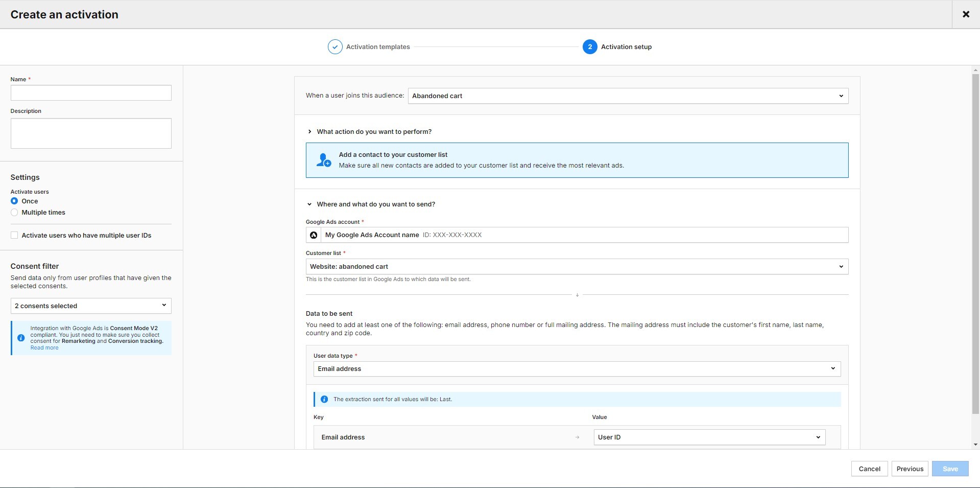Screen dimensions: 980x488
Task: Click the info icon about extraction values
Action: [324, 399]
